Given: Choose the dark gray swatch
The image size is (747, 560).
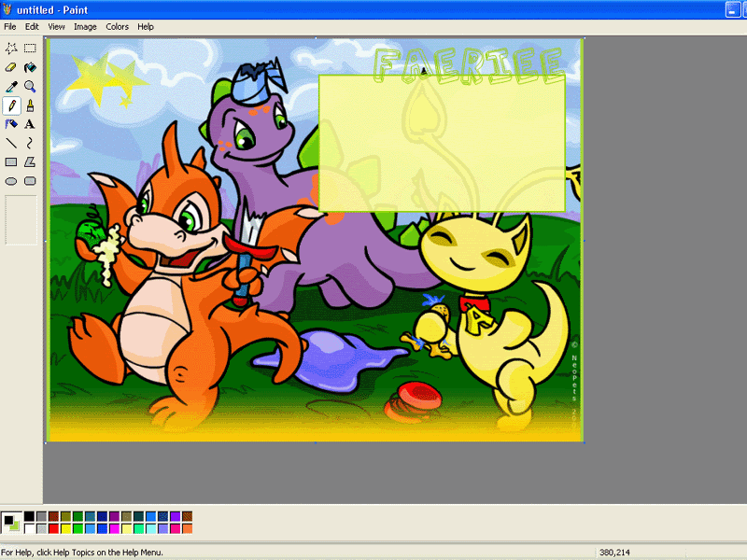Looking at the screenshot, I should [41, 516].
